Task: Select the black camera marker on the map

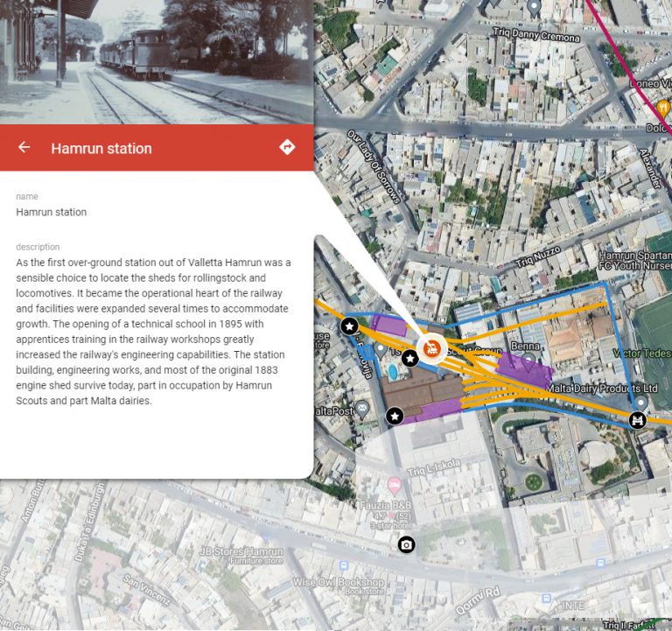Action: pos(406,546)
